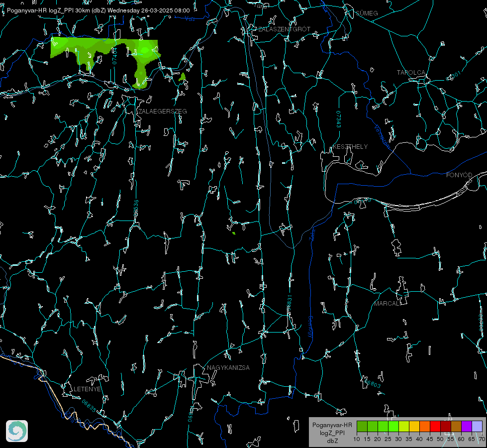The height and width of the screenshot is (448, 487).
Task: Click the TAPOLCA city label
Action: (411, 73)
